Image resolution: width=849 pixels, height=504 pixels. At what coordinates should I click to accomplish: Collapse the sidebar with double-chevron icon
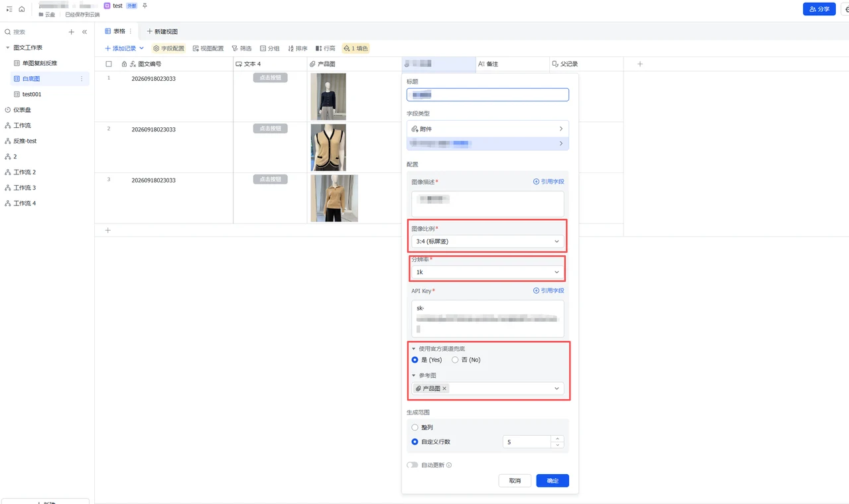coord(84,32)
